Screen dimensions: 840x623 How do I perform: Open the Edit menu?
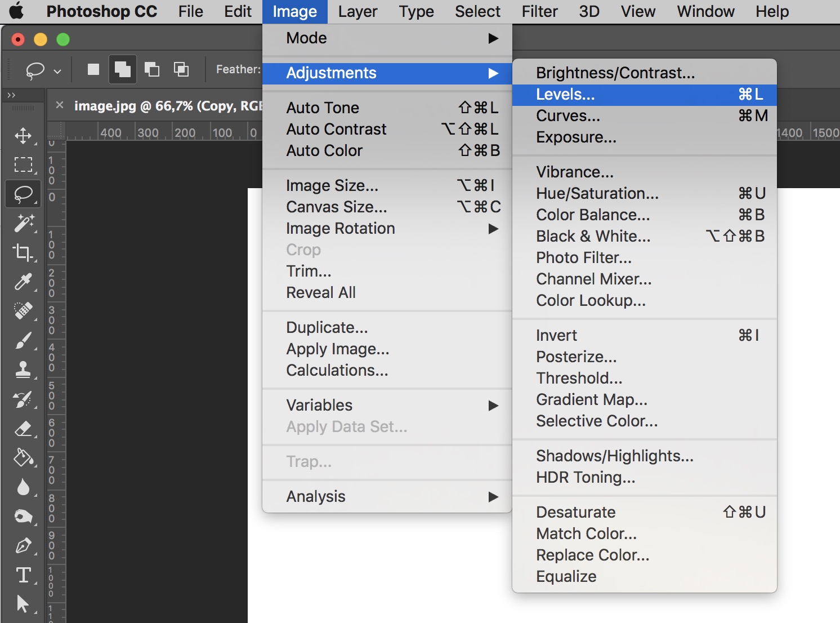tap(238, 11)
